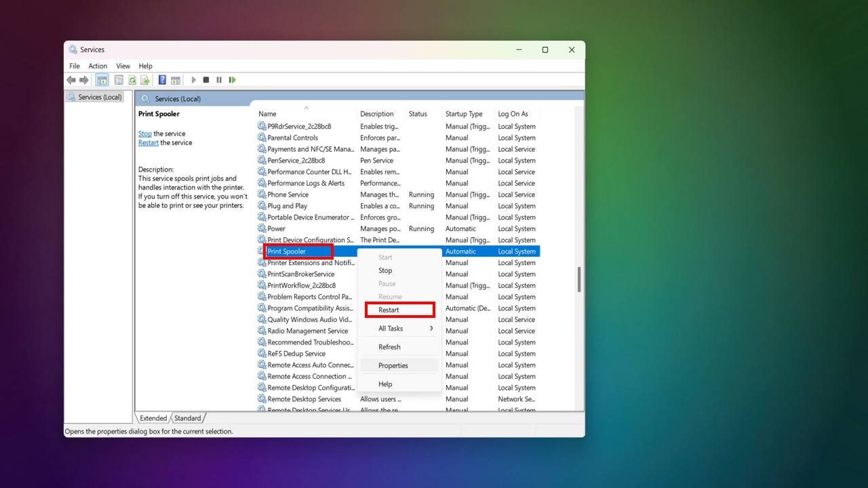Click the Stop Service toolbar icon
The image size is (868, 488).
click(x=206, y=80)
